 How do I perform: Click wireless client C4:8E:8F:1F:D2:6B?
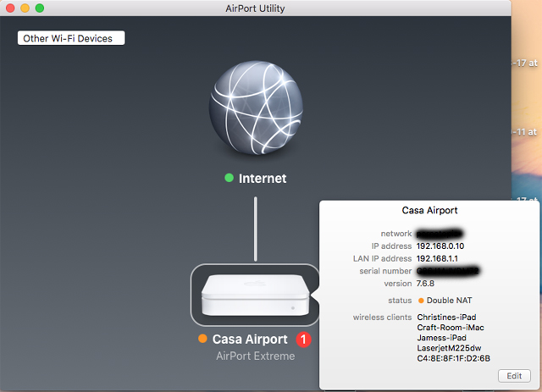[454, 358]
